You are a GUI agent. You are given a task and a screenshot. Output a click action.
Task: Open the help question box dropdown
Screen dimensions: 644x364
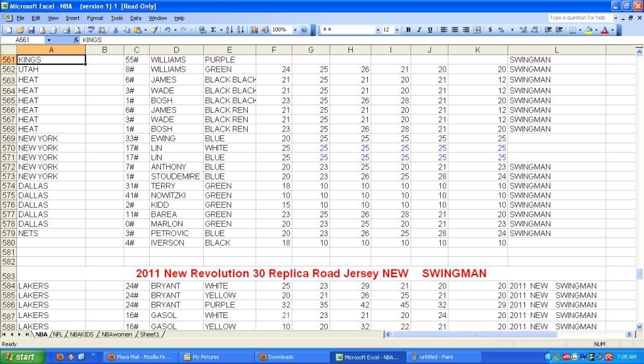click(x=615, y=18)
